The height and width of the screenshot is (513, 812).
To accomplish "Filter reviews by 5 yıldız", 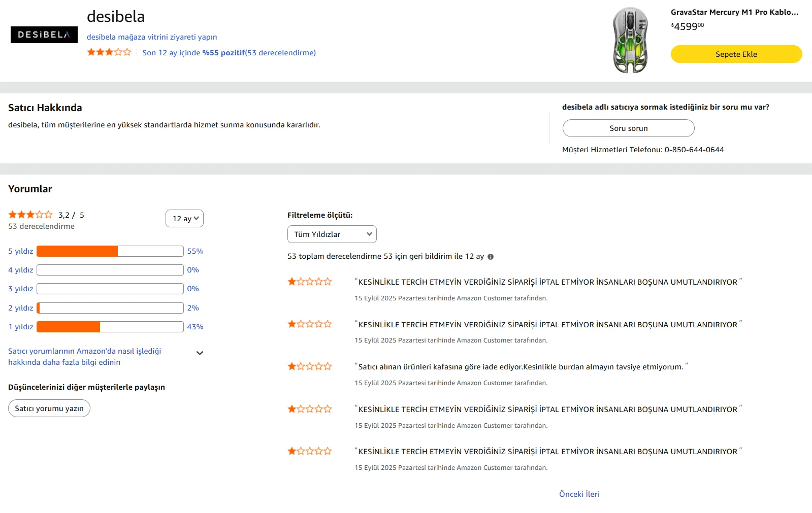I will [x=21, y=251].
